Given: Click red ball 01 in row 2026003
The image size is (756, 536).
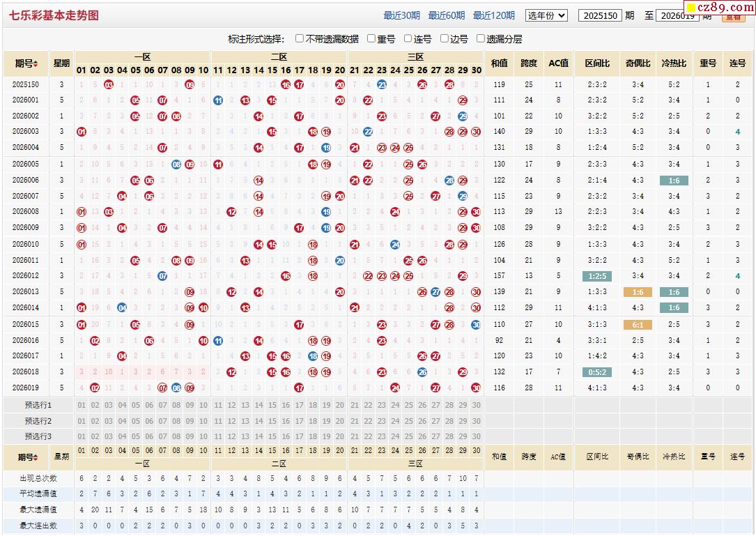Looking at the screenshot, I should point(82,132).
